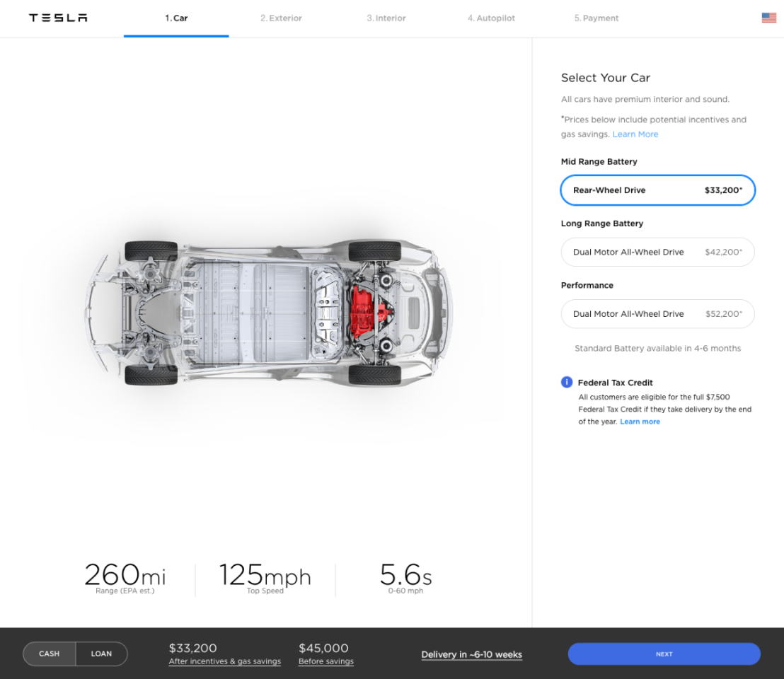Image resolution: width=784 pixels, height=679 pixels.
Task: Click the Long Range Battery label
Action: (602, 224)
